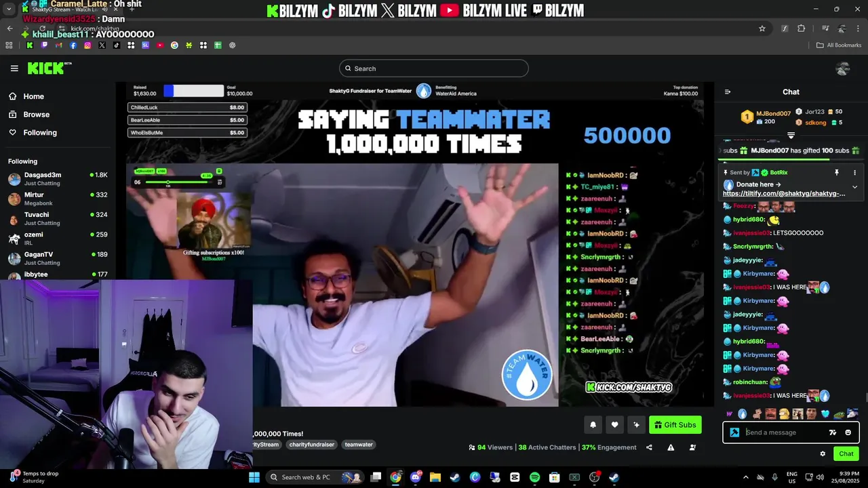Click the Jor123 leaderboard entry
Viewport: 868px width, 488px height.
[x=819, y=112]
